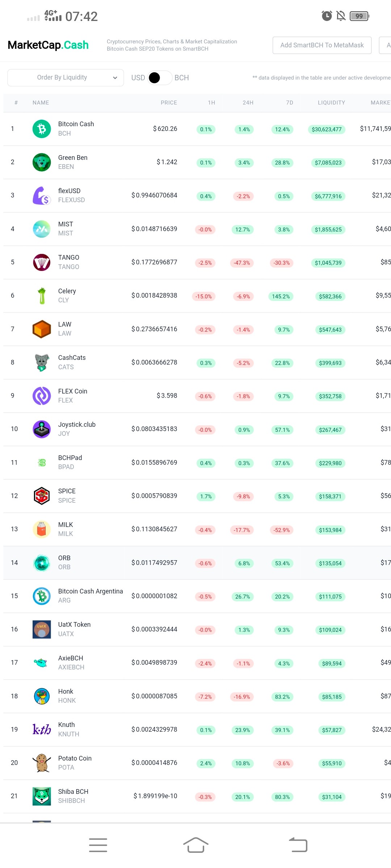Click the Bitcoin Cash coin logo
This screenshot has width=391, height=868.
click(42, 129)
